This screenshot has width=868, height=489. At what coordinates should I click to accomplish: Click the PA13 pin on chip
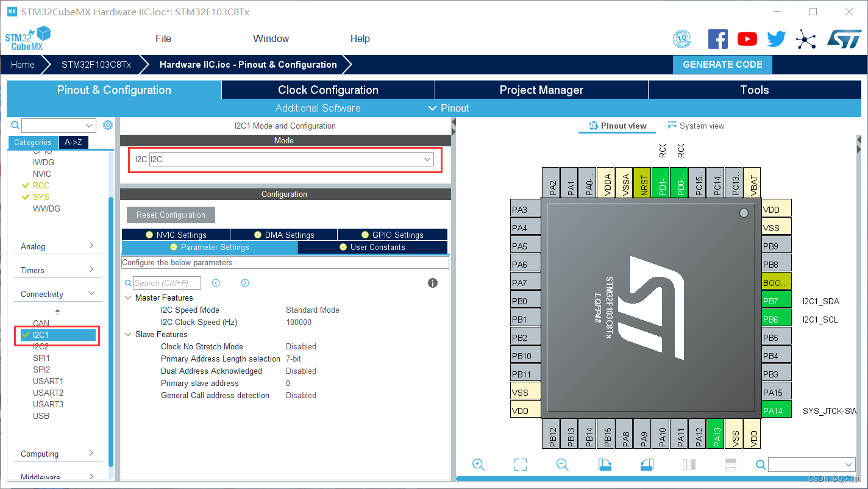[x=716, y=434]
